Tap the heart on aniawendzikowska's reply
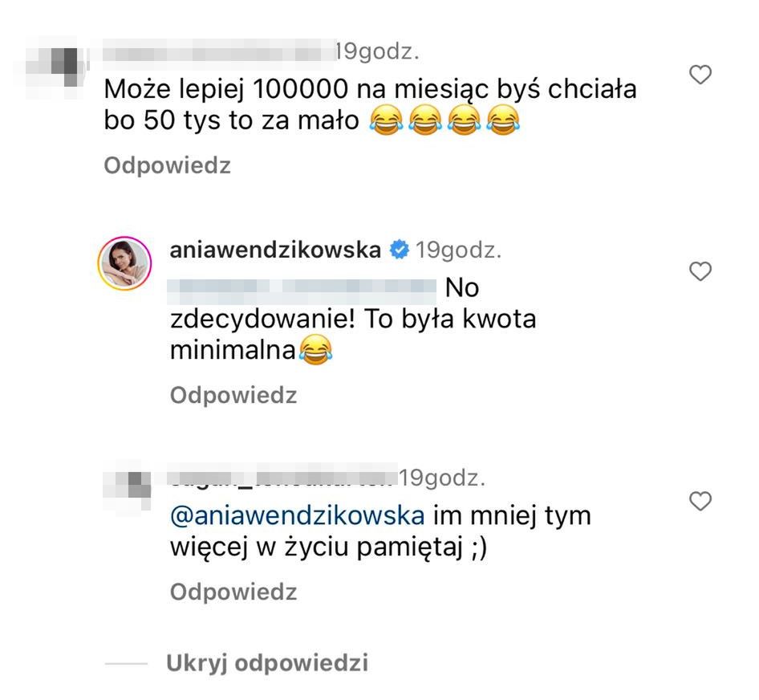This screenshot has width=759, height=700. (701, 272)
